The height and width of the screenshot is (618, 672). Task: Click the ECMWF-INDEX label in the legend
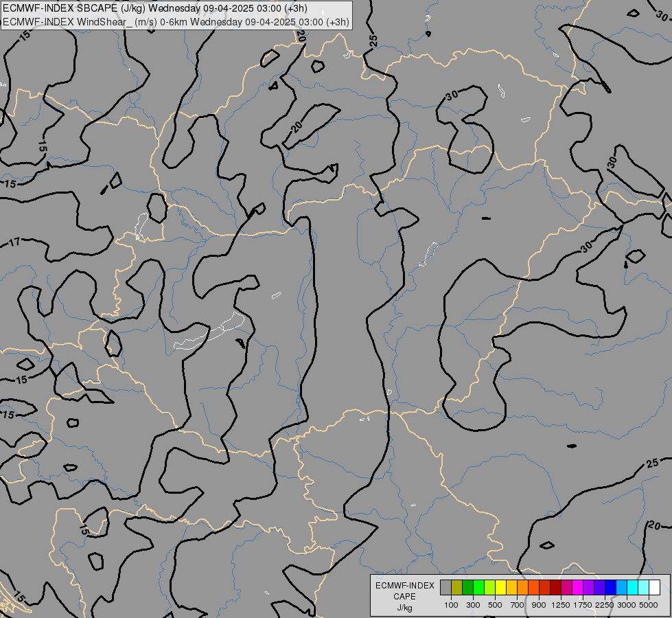[404, 586]
